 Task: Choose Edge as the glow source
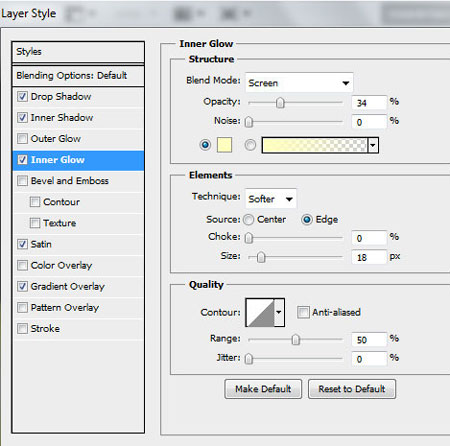307,220
